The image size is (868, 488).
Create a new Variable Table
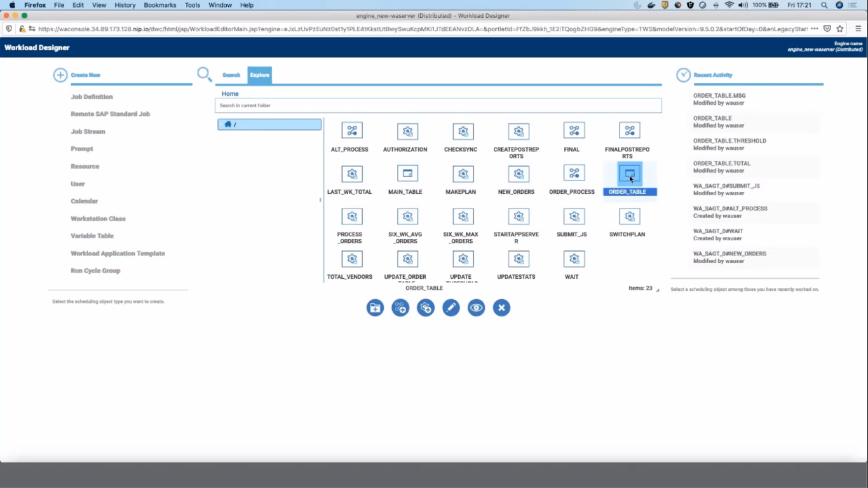(x=92, y=236)
